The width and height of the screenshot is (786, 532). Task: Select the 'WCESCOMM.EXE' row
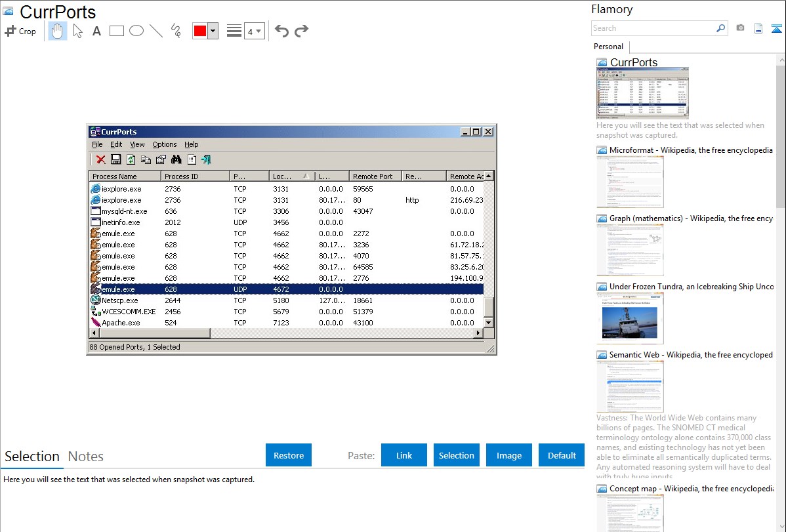287,312
